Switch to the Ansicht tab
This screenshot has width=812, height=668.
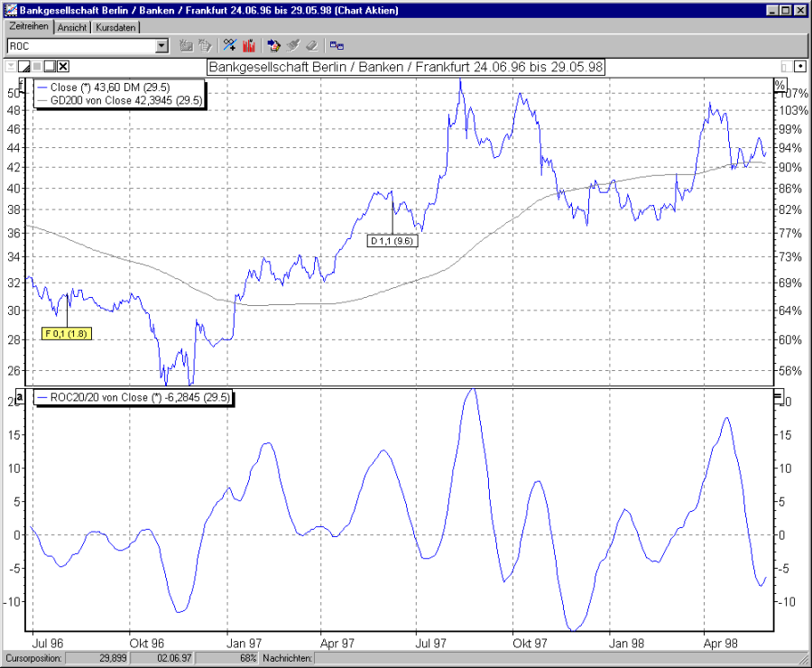pyautogui.click(x=72, y=27)
